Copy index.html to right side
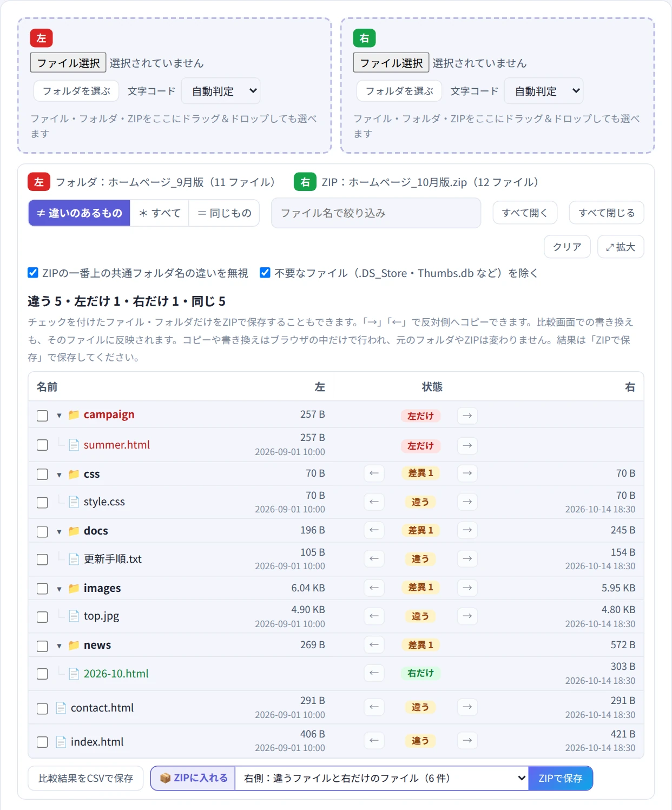Image resolution: width=672 pixels, height=810 pixels. point(467,740)
